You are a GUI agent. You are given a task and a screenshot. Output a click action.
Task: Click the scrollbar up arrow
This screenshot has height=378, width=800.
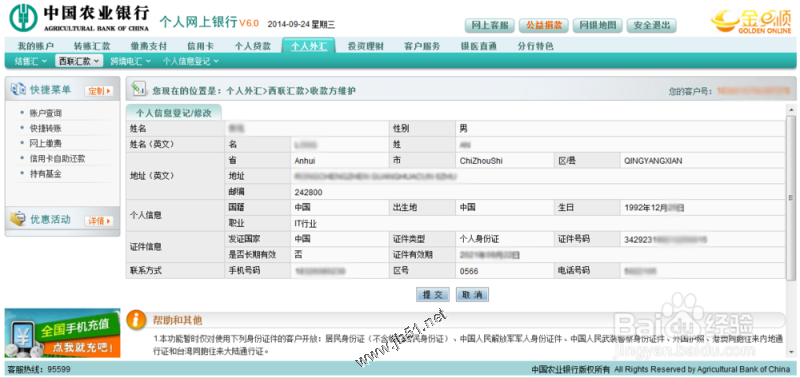(791, 109)
